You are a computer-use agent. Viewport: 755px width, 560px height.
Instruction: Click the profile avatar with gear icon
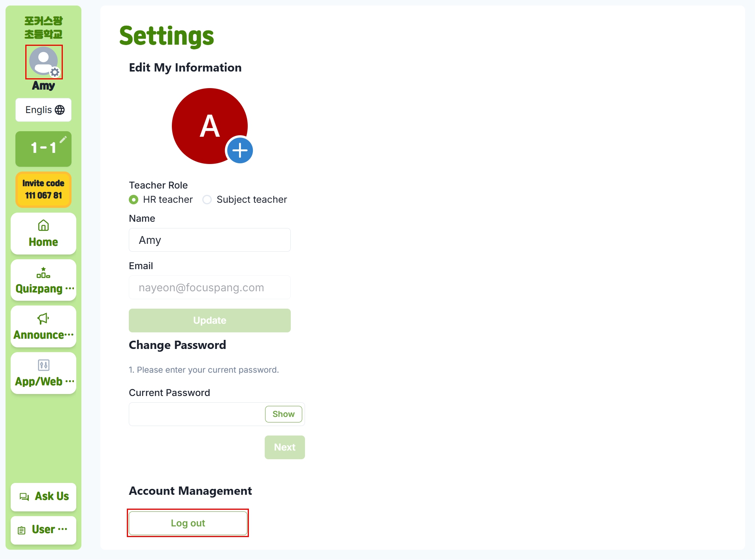[44, 62]
